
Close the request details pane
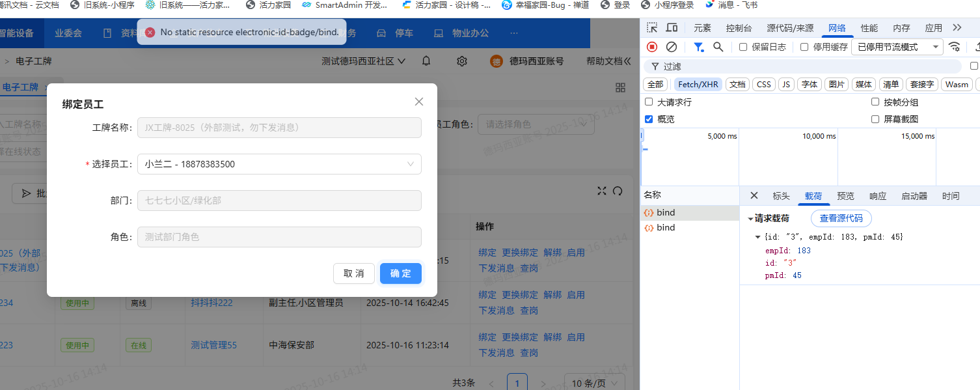[x=754, y=195]
